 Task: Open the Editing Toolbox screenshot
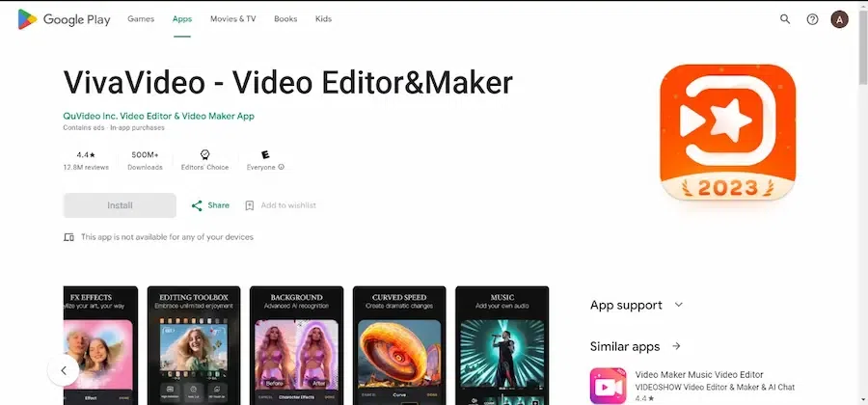click(194, 345)
